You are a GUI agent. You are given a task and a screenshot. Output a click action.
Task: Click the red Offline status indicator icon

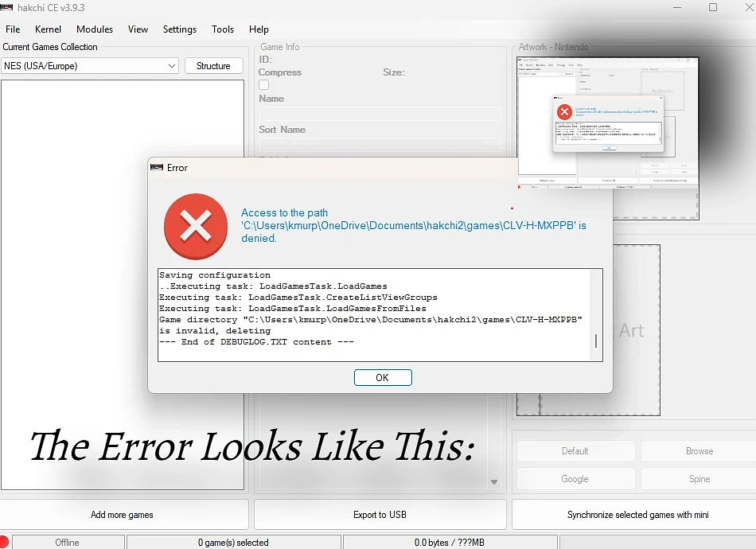click(4, 543)
